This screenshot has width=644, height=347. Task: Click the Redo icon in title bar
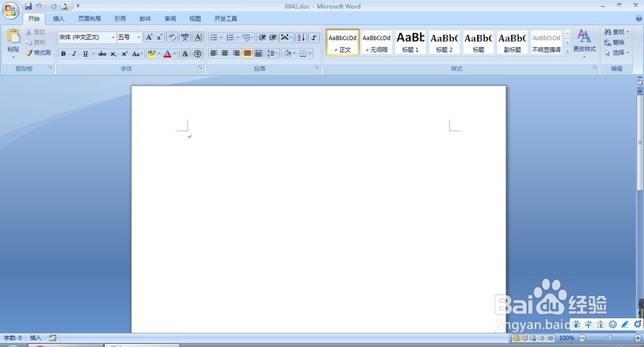coord(54,6)
